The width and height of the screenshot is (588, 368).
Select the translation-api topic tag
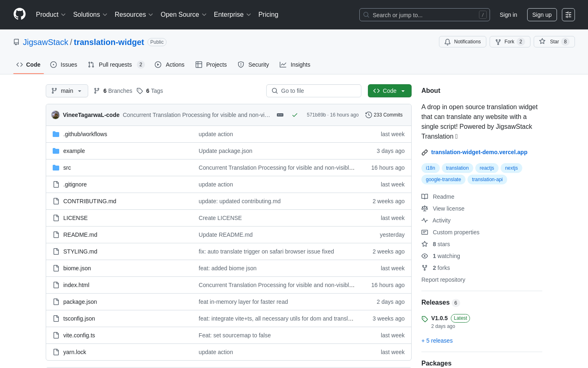tap(487, 180)
